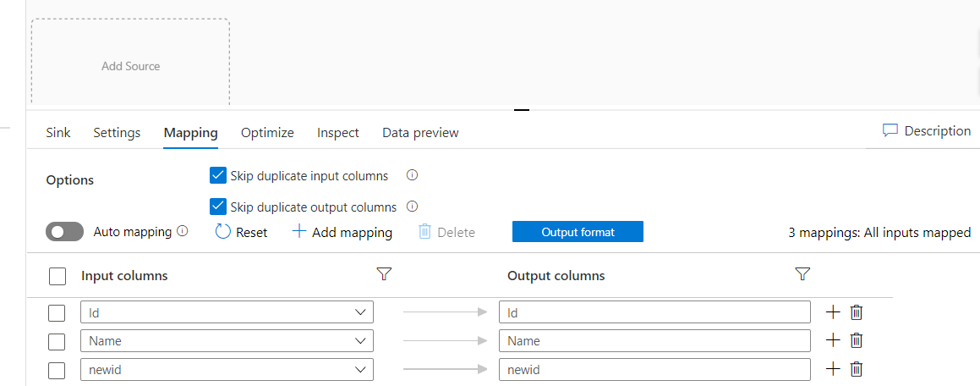This screenshot has height=386, width=980.
Task: Click plus icon on Name row
Action: pos(833,340)
